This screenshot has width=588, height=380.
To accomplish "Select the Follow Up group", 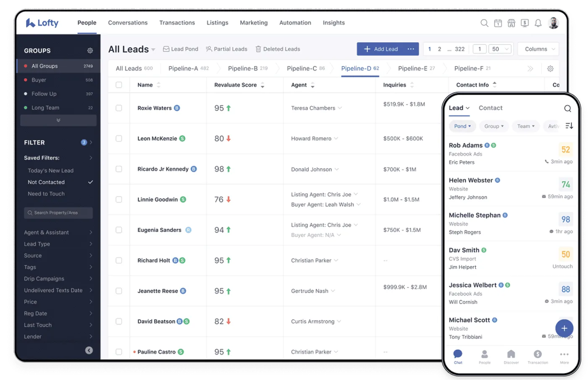I will click(58, 94).
